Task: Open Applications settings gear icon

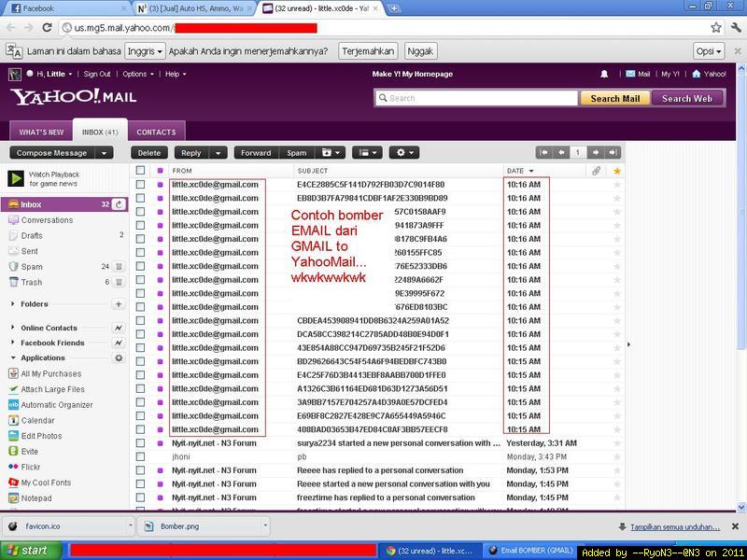Action: (119, 357)
